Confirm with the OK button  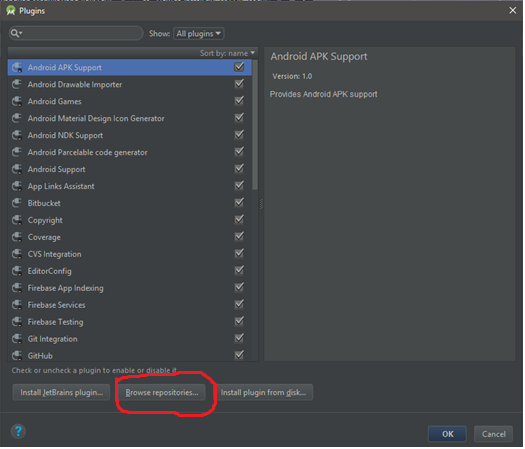[448, 435]
